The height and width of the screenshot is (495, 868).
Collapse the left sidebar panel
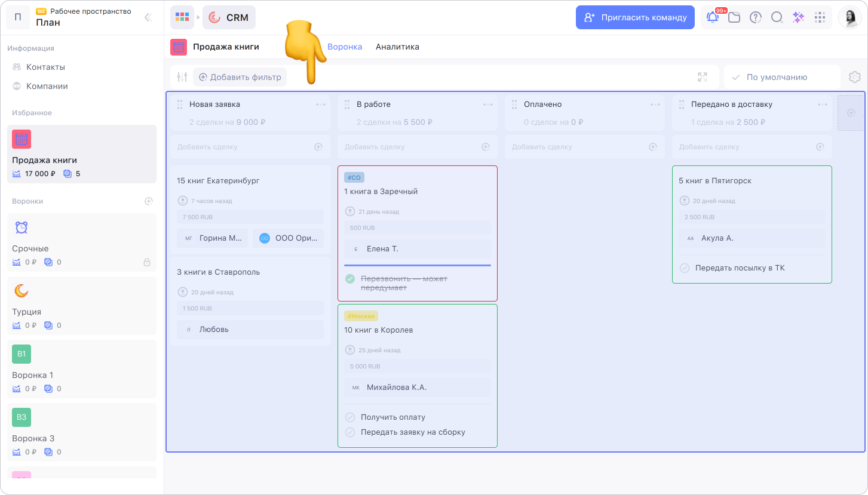point(148,17)
